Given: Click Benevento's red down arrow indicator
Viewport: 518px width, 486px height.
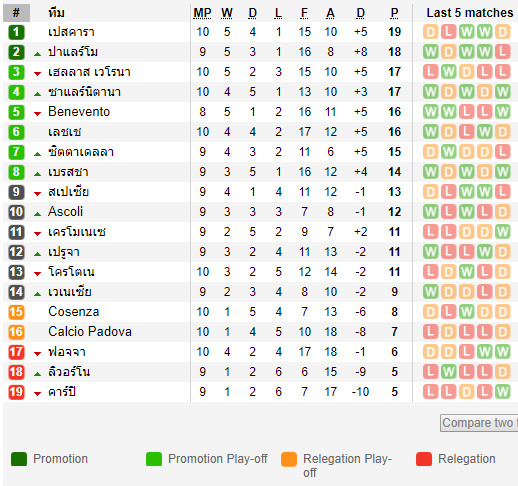Looking at the screenshot, I should (37, 114).
